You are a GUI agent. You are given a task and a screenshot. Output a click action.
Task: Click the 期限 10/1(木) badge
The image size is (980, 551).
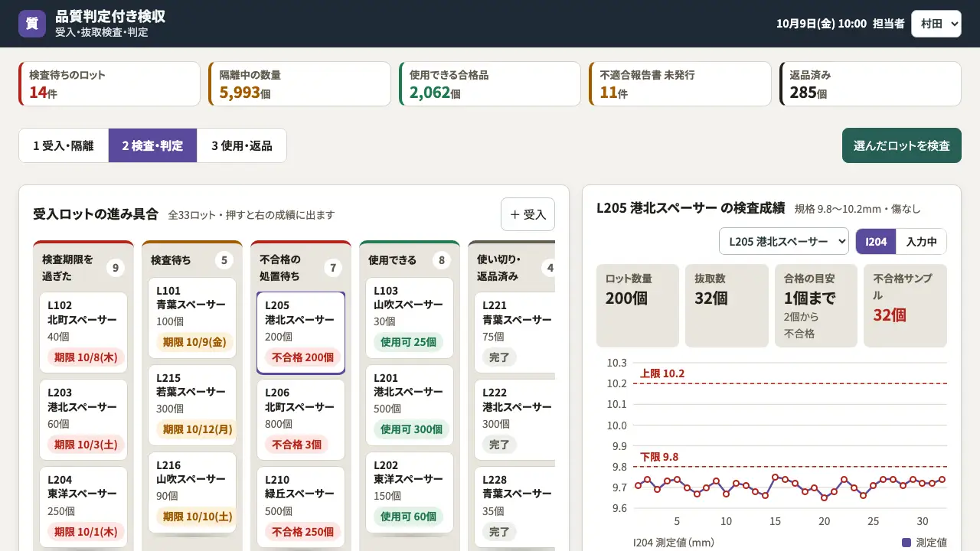(x=86, y=531)
